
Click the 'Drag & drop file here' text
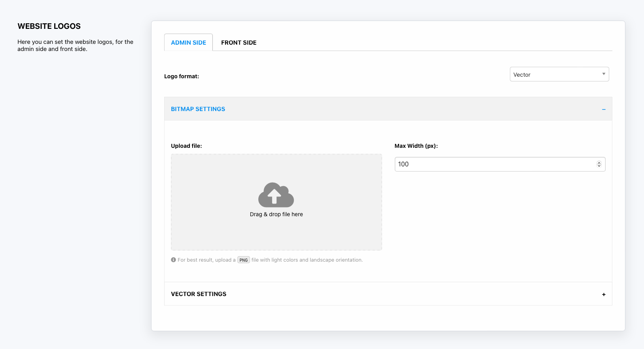point(276,214)
